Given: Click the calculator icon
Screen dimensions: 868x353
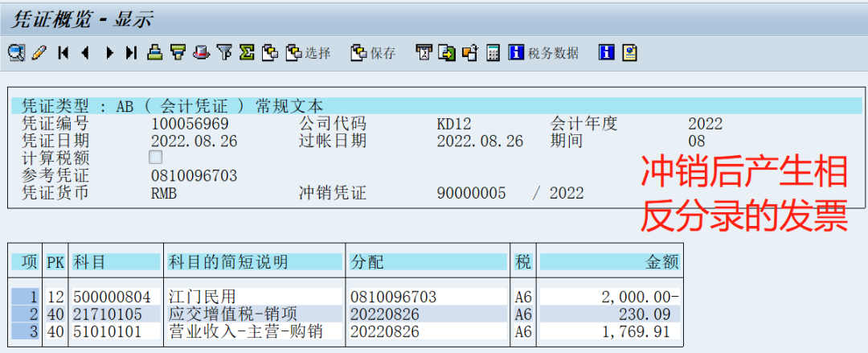Looking at the screenshot, I should pos(493,52).
